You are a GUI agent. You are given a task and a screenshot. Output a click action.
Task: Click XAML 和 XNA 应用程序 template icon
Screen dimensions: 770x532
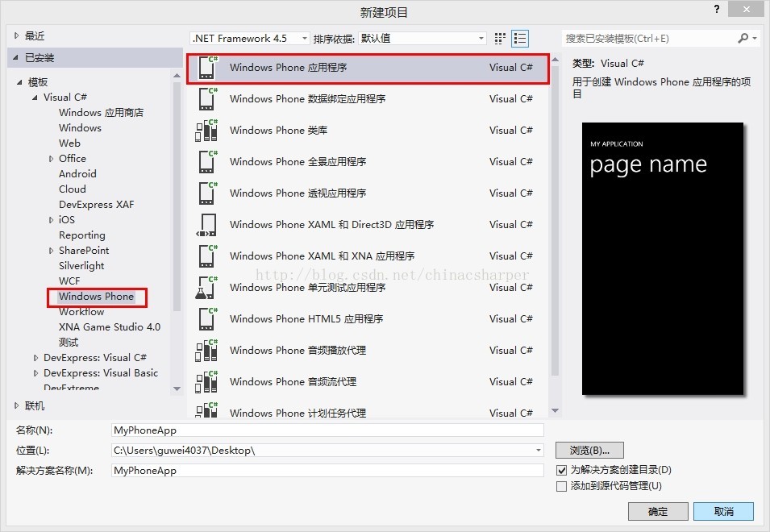coord(206,256)
